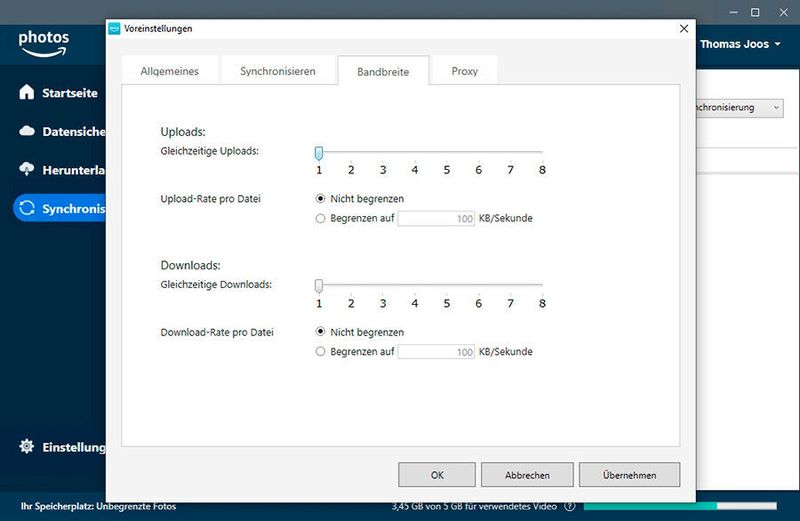Click the video storage usage progress bar

coord(680,506)
